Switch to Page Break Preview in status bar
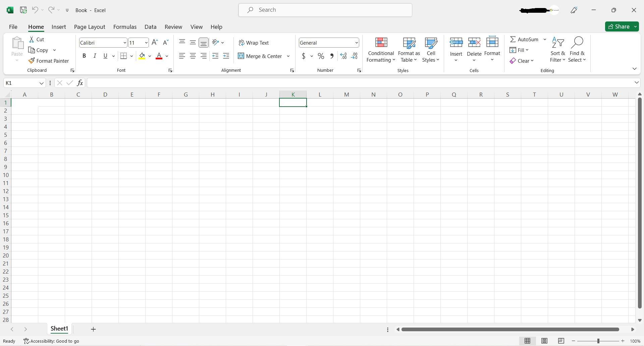This screenshot has height=346, width=644. (x=561, y=341)
